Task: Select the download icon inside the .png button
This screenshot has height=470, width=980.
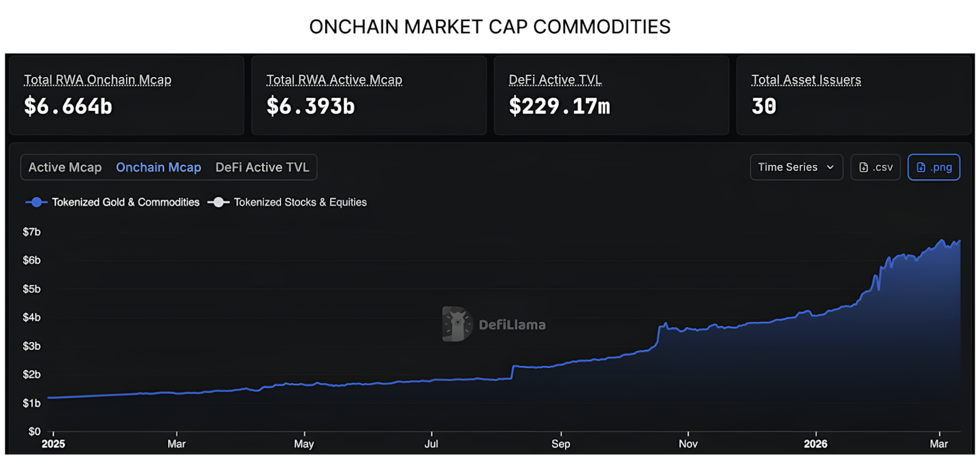Action: click(921, 167)
